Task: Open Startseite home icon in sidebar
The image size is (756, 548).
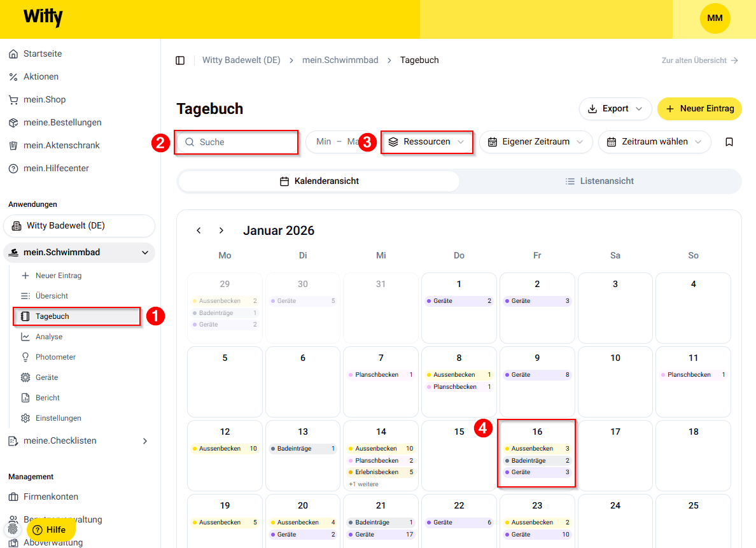Action: (13, 53)
